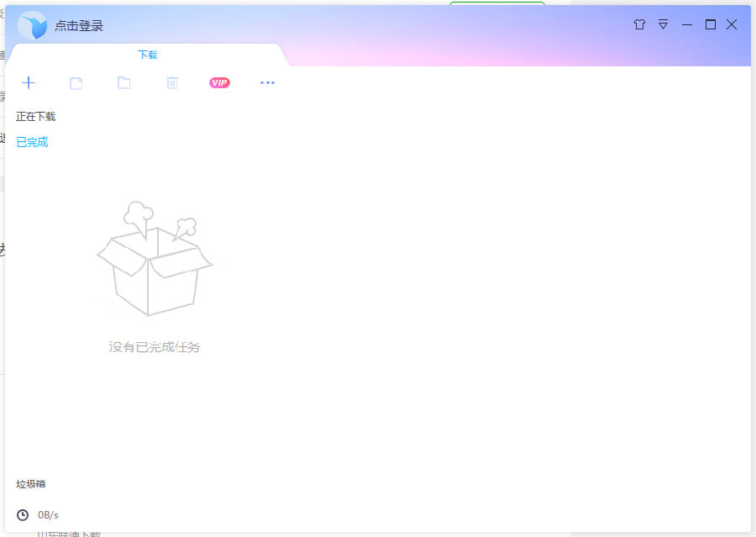Click the open file icon in toolbar
The width and height of the screenshot is (756, 537).
(76, 83)
